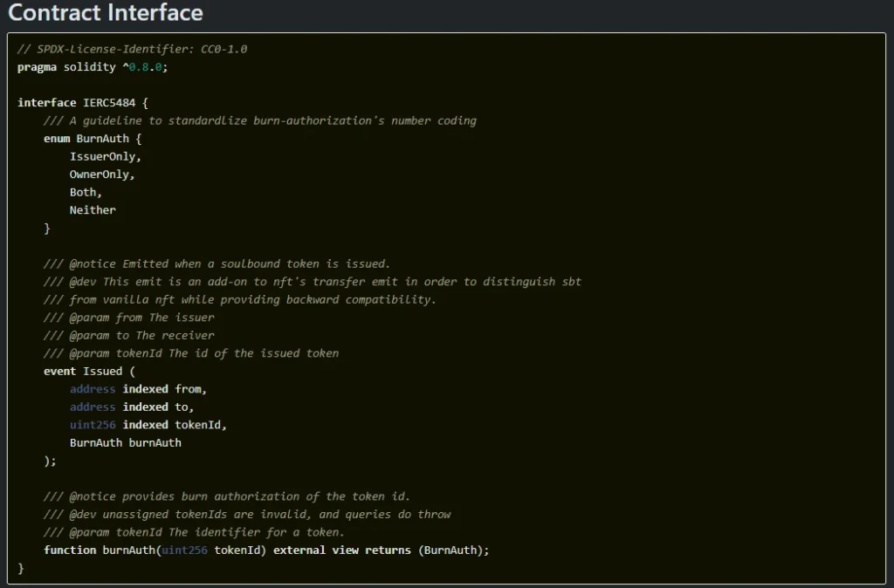Click the "uint256 indexed tokenId," parameter line

tap(148, 425)
